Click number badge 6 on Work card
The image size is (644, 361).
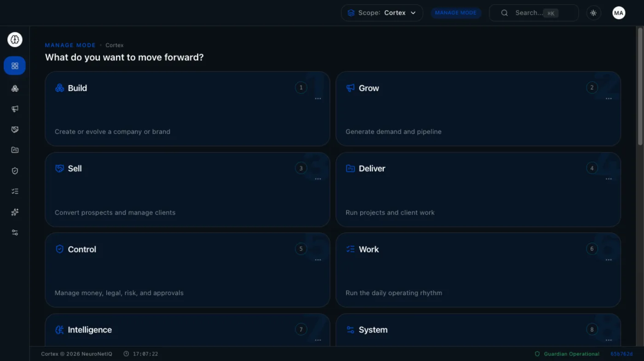click(x=592, y=249)
